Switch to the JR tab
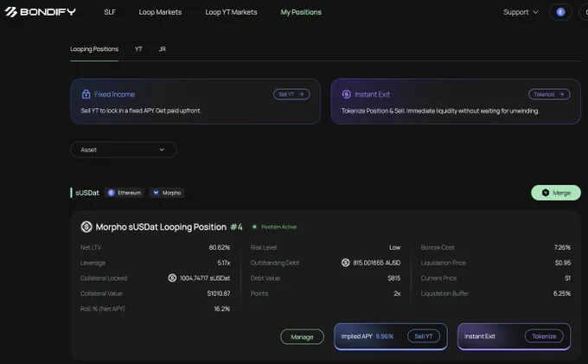Screen dimensions: 588x364 162,49
